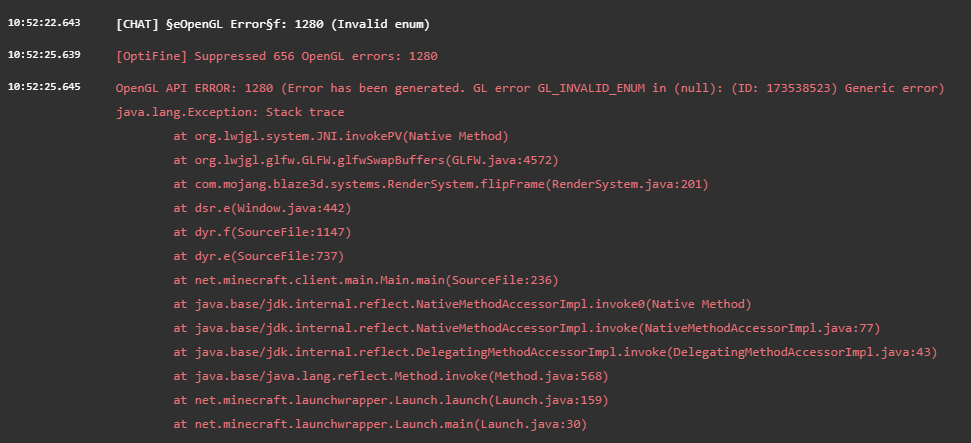Click the 10:52:25.645 timestamp
Image resolution: width=971 pixels, height=443 pixels.
click(x=44, y=87)
